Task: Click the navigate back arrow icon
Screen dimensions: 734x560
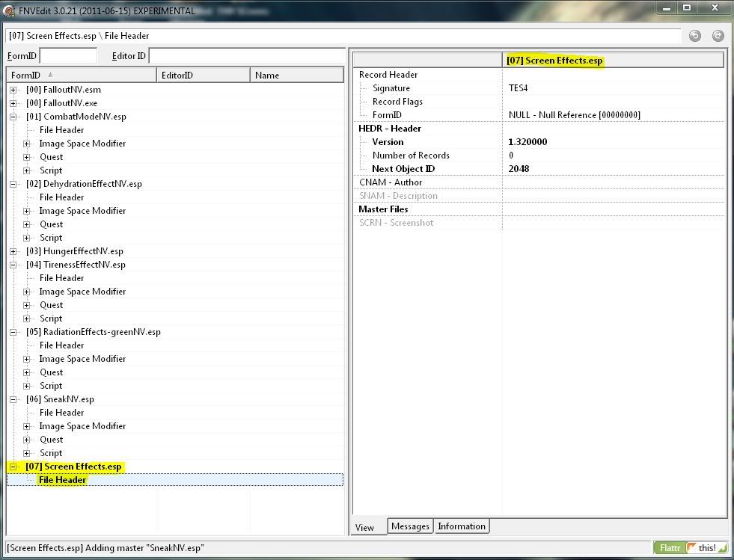Action: click(x=695, y=36)
